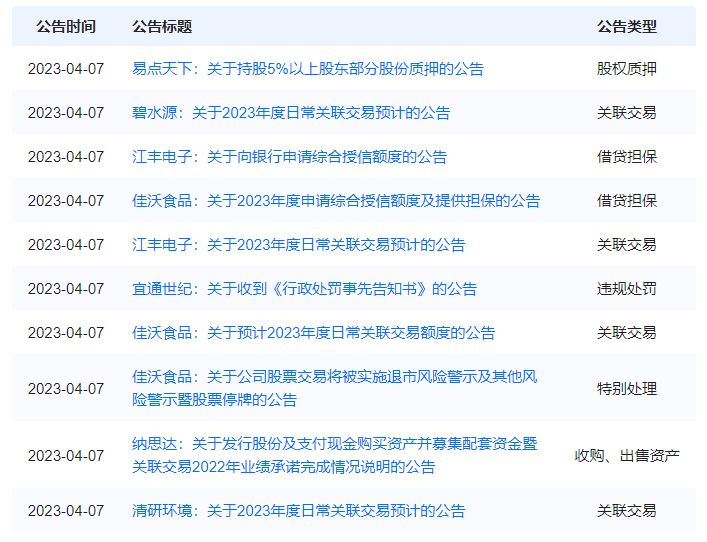Image resolution: width=707 pixels, height=542 pixels.
Task: Open 佳沃食品 预计2023年度日常关联交易额度 announcement
Action: tap(313, 332)
